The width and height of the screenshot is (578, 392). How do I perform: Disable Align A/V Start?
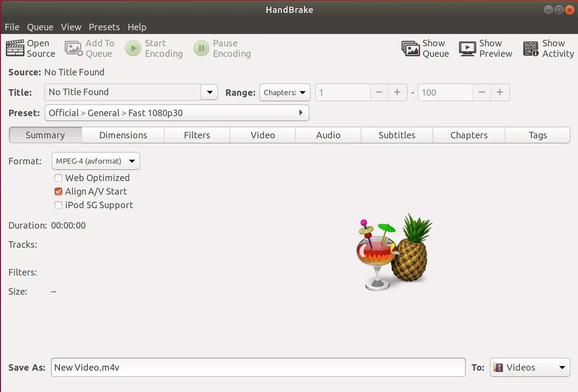(x=58, y=192)
